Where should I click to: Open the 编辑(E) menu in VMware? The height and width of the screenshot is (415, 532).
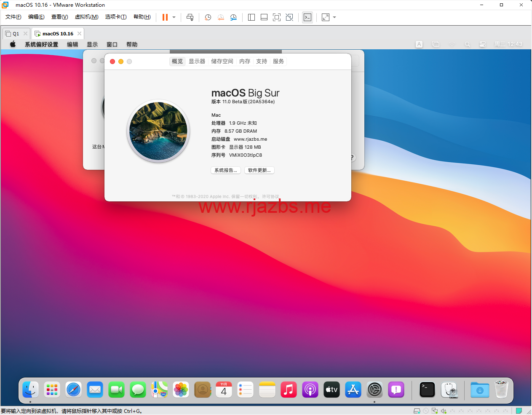(x=36, y=17)
